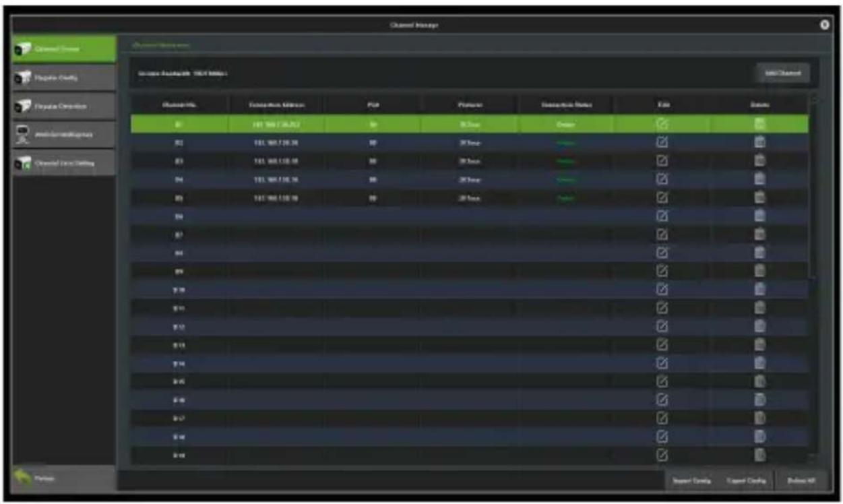Click the trash icon in channel 04 row
This screenshot has height=504, width=843.
tap(759, 179)
